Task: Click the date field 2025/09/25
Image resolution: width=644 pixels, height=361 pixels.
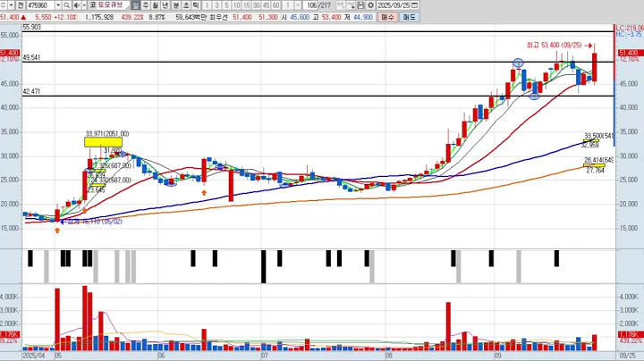Action: (x=394, y=5)
